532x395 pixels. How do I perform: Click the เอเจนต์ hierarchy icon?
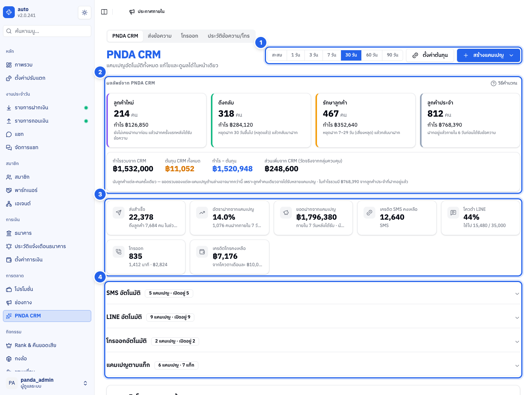(9, 204)
